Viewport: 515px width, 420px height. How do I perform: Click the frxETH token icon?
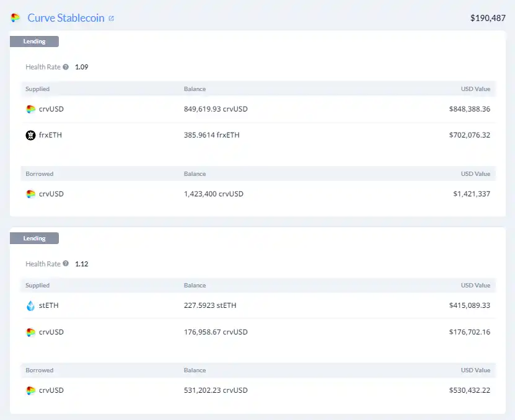30,135
